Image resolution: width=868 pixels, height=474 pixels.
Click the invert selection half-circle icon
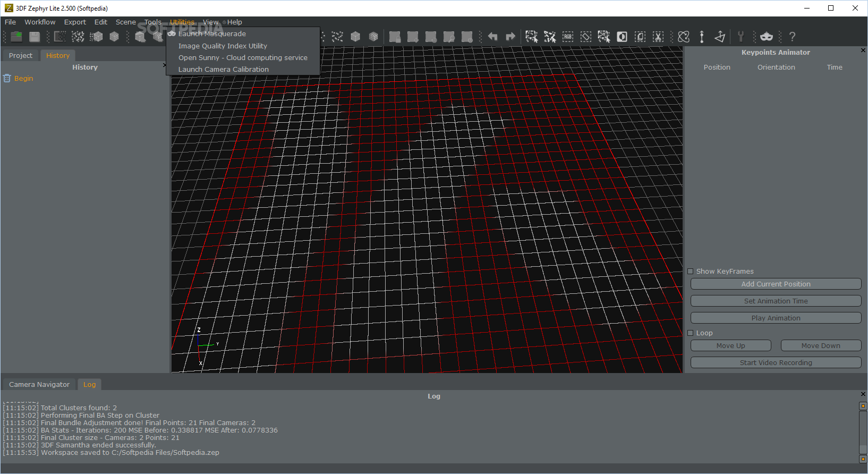(x=622, y=37)
